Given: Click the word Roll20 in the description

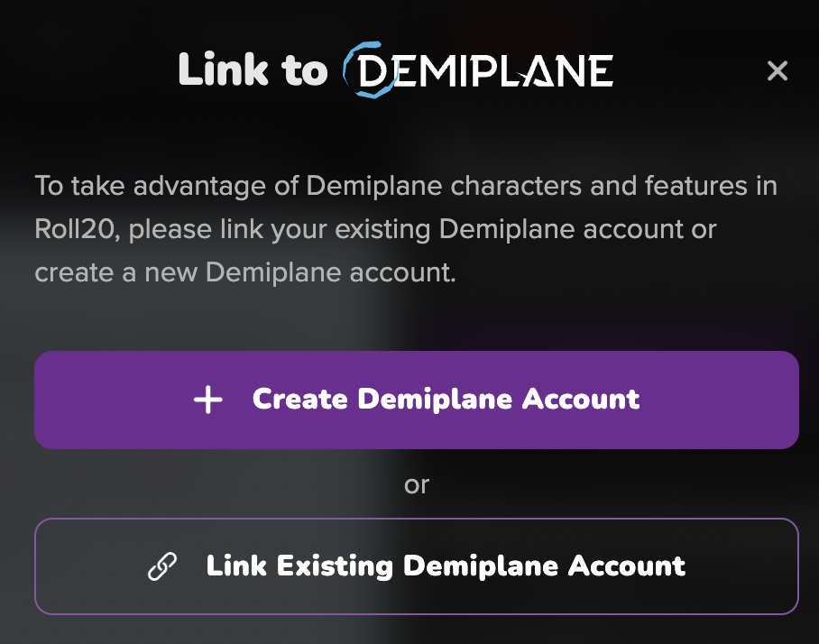Looking at the screenshot, I should [x=77, y=229].
